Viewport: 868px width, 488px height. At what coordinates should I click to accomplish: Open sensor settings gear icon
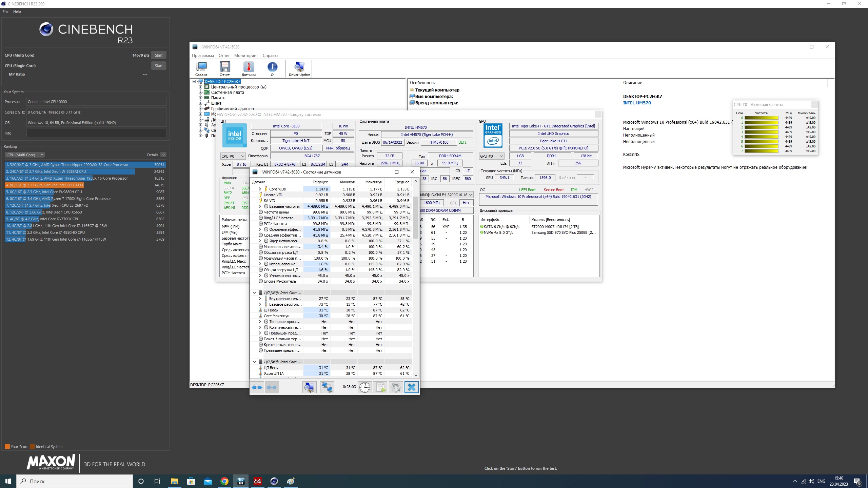[x=396, y=387]
